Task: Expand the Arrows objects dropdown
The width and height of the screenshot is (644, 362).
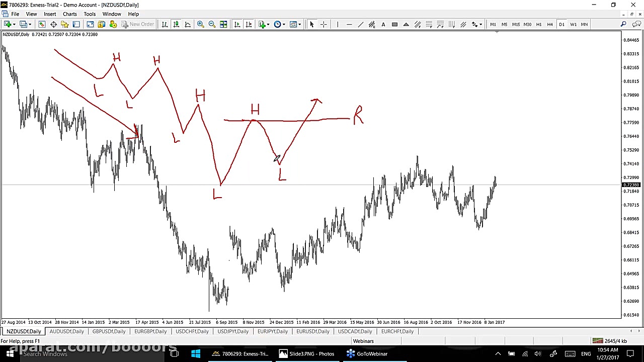Action: tap(481, 24)
